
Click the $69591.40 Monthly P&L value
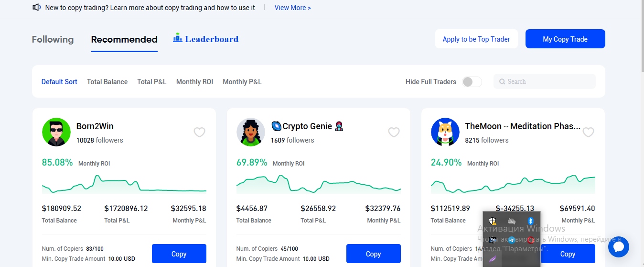(x=578, y=209)
